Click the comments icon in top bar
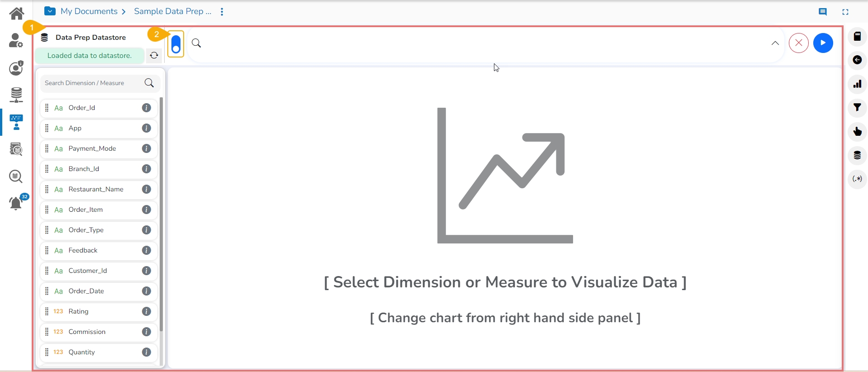The image size is (868, 372). pyautogui.click(x=823, y=12)
